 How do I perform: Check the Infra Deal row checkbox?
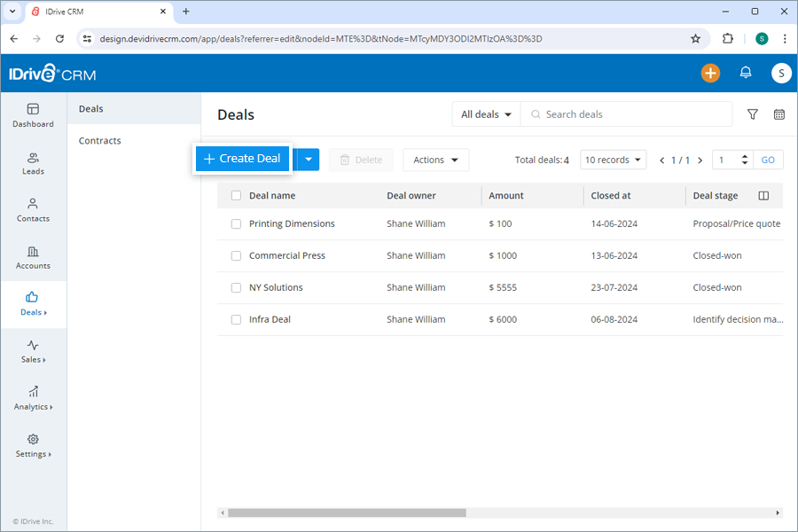click(x=236, y=318)
